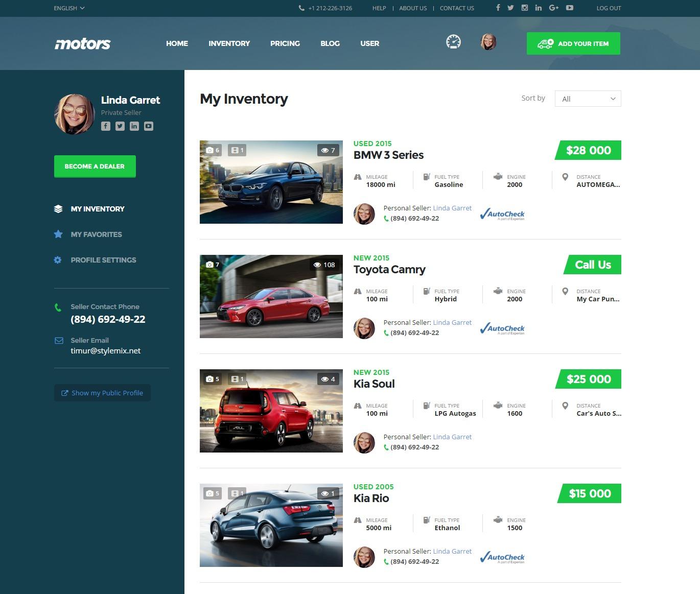Click seller email timur@stylemix.net
The image size is (700, 594).
(105, 351)
